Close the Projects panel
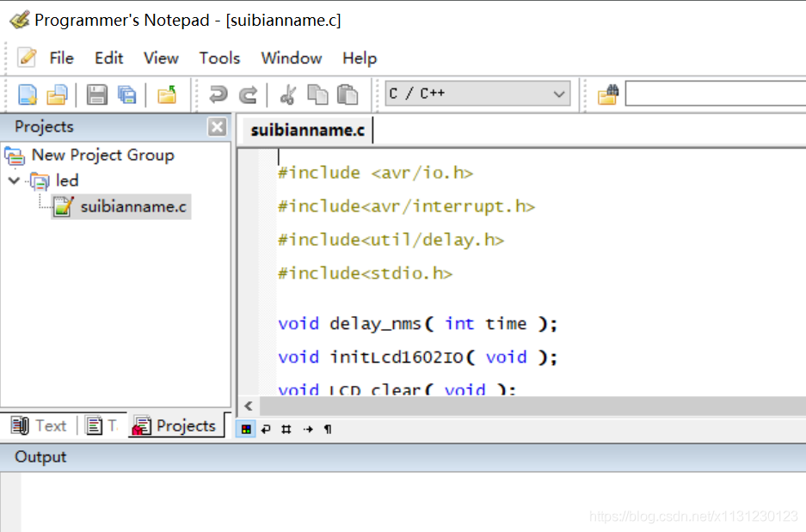806x532 pixels. pos(217,127)
